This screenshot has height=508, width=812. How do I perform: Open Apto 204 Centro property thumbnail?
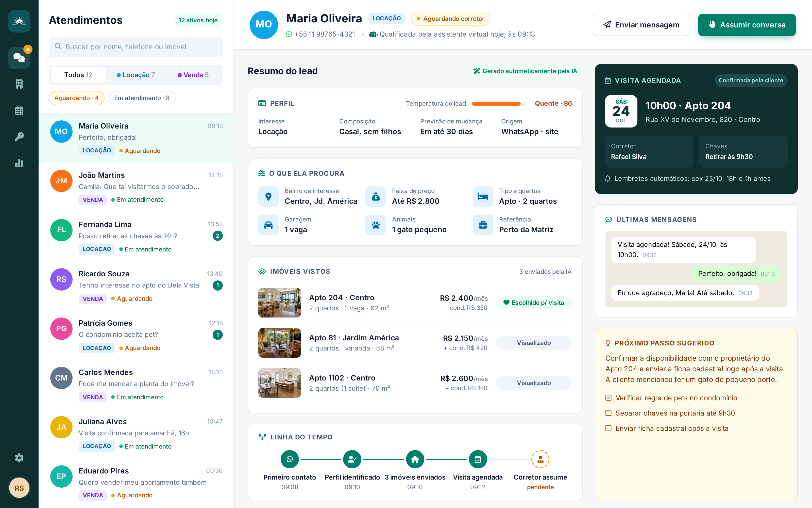tap(279, 303)
